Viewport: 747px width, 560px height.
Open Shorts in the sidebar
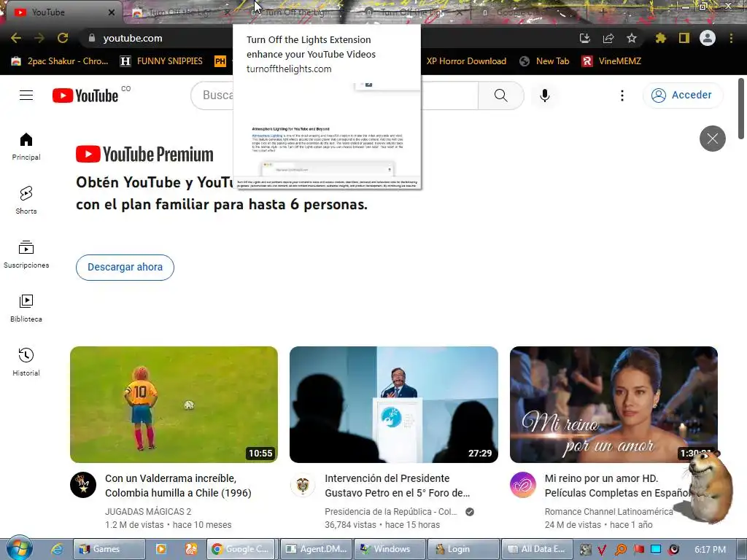(x=26, y=200)
